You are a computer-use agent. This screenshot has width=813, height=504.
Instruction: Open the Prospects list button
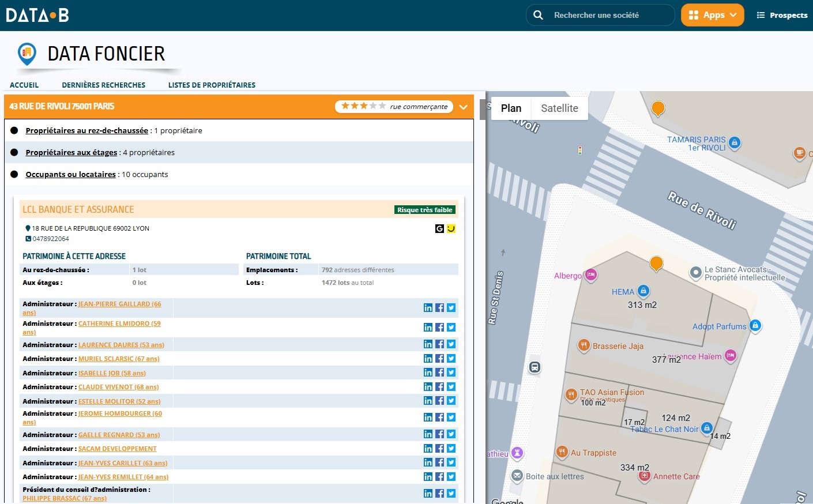click(x=782, y=15)
